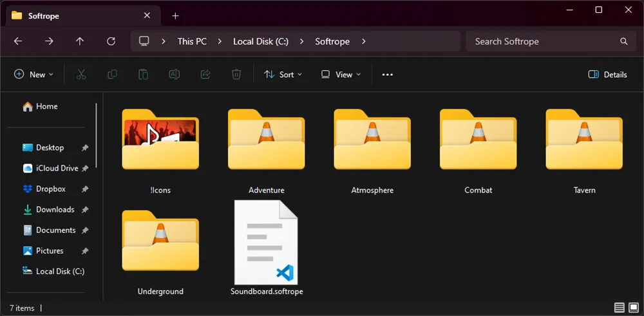Click the Search Softrope field
The width and height of the screenshot is (644, 316).
point(551,41)
